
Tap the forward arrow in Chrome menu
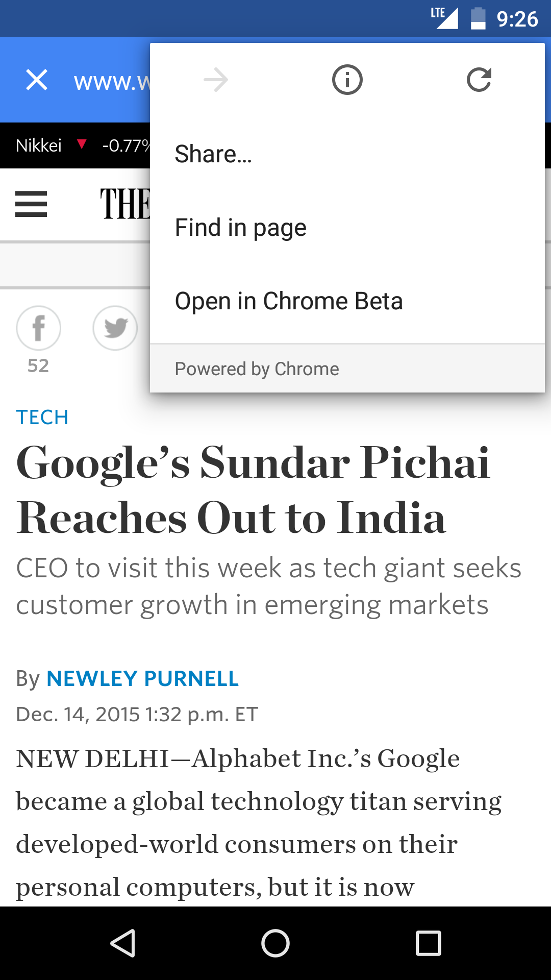216,80
